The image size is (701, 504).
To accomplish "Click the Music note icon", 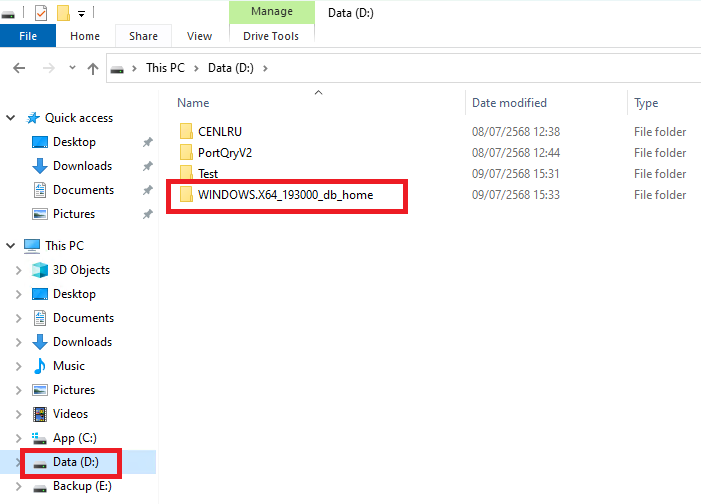I will tap(40, 366).
